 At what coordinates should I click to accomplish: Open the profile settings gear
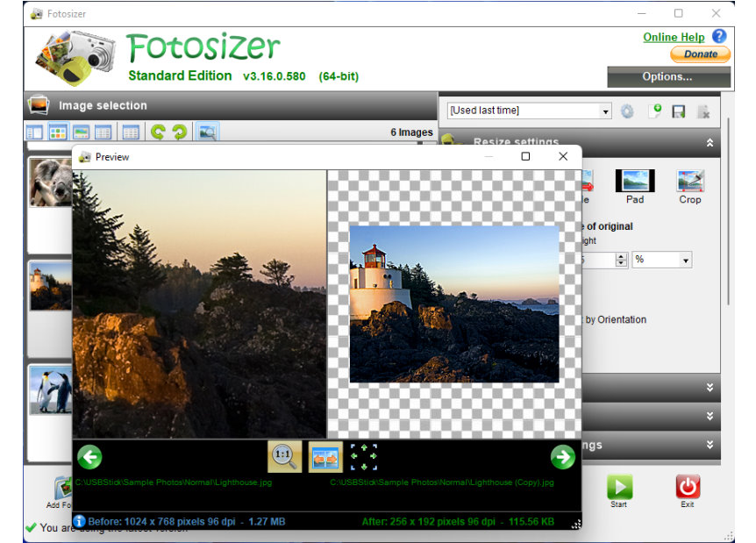626,111
